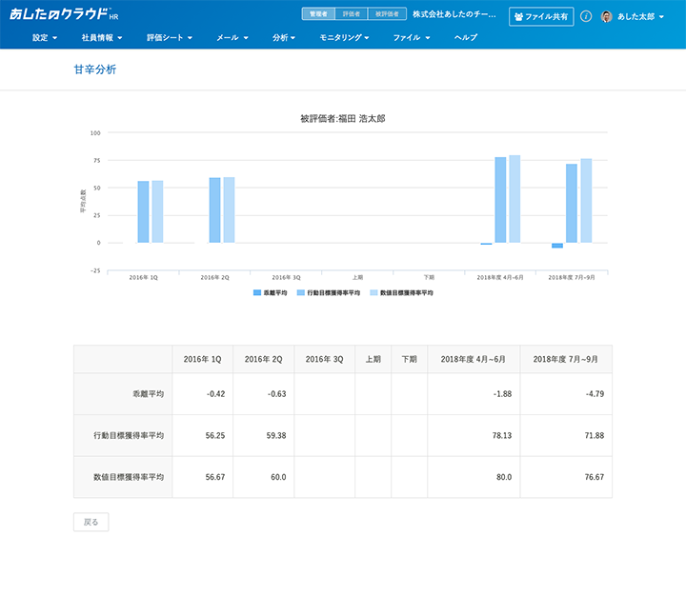
Task: Switch to 被評価者 role
Action: 387,14
